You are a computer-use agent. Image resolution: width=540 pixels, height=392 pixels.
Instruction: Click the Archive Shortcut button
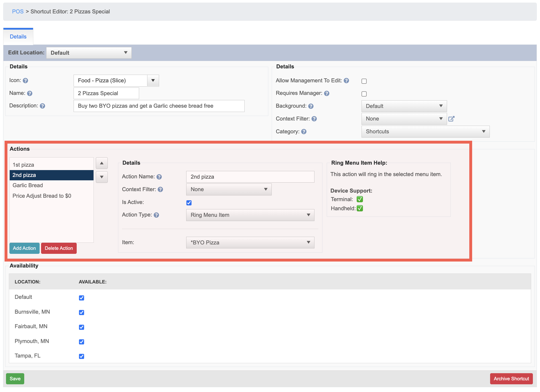[511, 379]
